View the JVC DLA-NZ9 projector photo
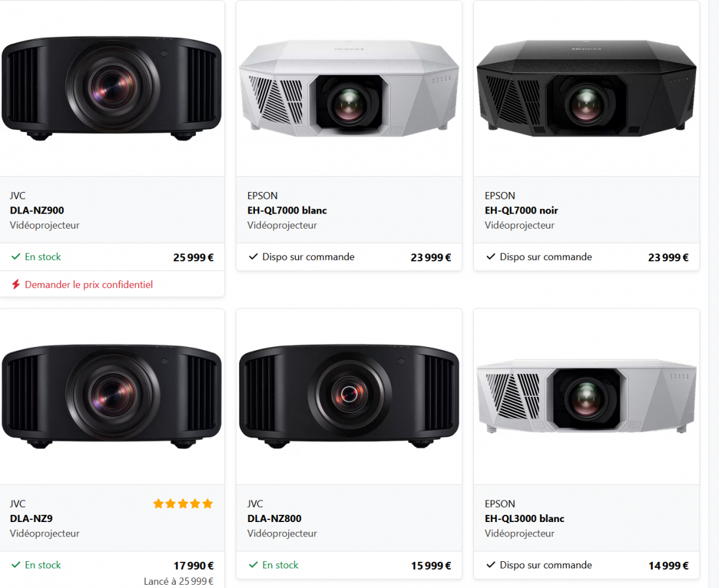719x588 pixels. point(112,397)
